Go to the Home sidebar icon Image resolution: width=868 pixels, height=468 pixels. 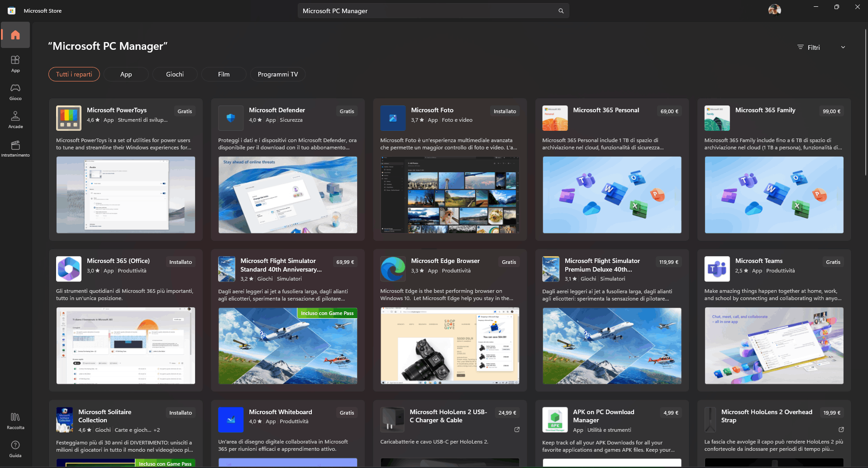pyautogui.click(x=15, y=35)
